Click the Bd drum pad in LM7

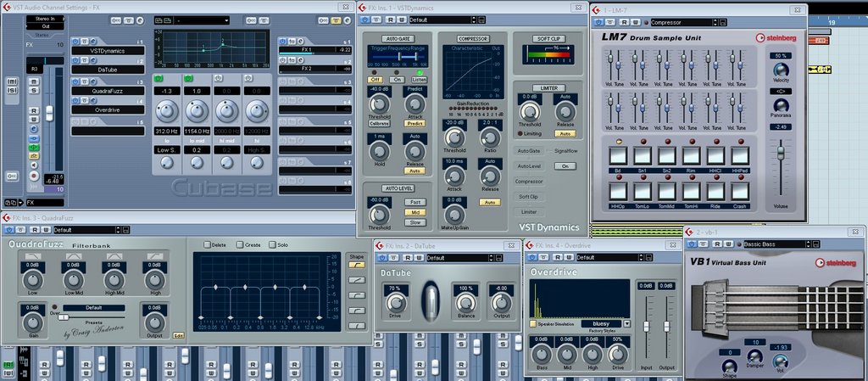pos(618,155)
